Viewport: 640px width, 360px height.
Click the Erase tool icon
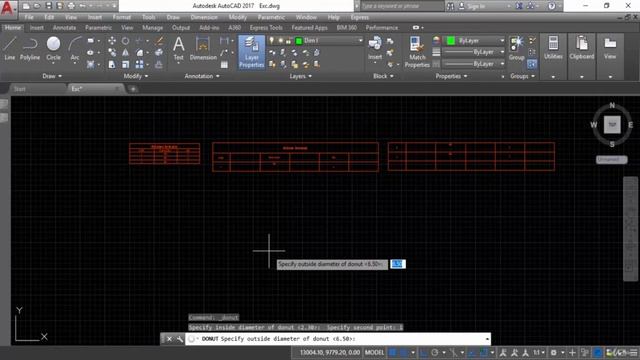[x=159, y=41]
